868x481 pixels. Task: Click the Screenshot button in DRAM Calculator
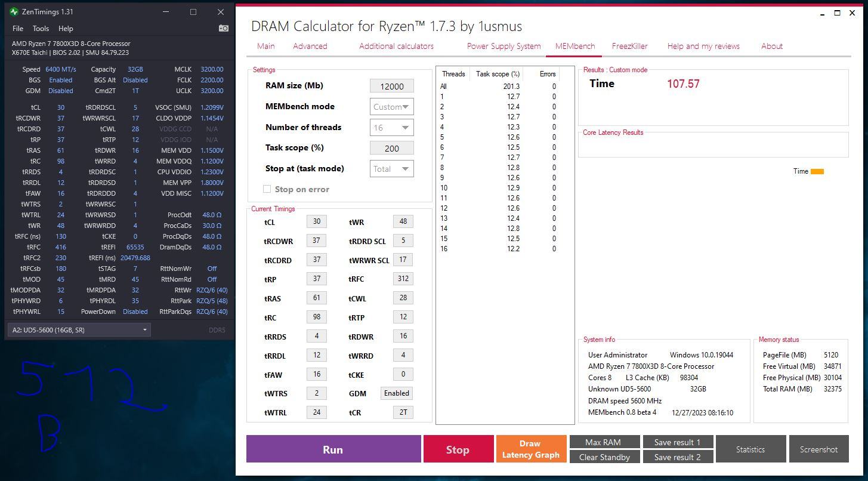[x=818, y=449]
